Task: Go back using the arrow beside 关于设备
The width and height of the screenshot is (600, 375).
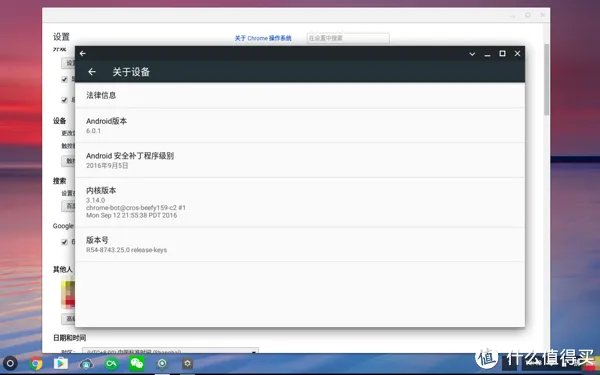Action: [x=91, y=72]
